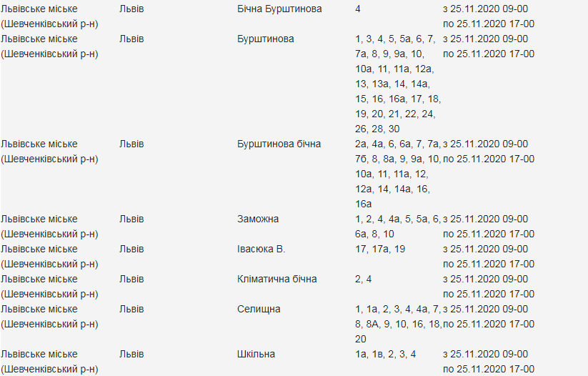This screenshot has width=588, height=376.
Task: Select house numbers 1а, 1в, 2, 3, 4
Action: click(385, 354)
